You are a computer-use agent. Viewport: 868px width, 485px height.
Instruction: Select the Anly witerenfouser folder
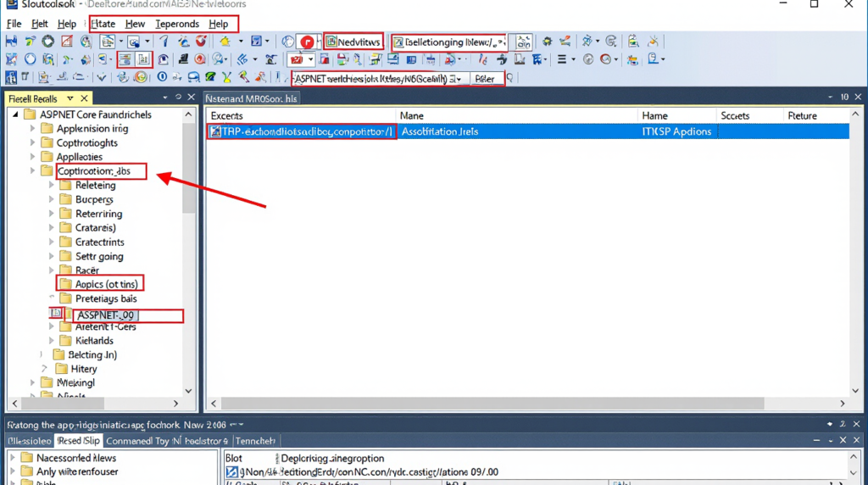coord(77,471)
